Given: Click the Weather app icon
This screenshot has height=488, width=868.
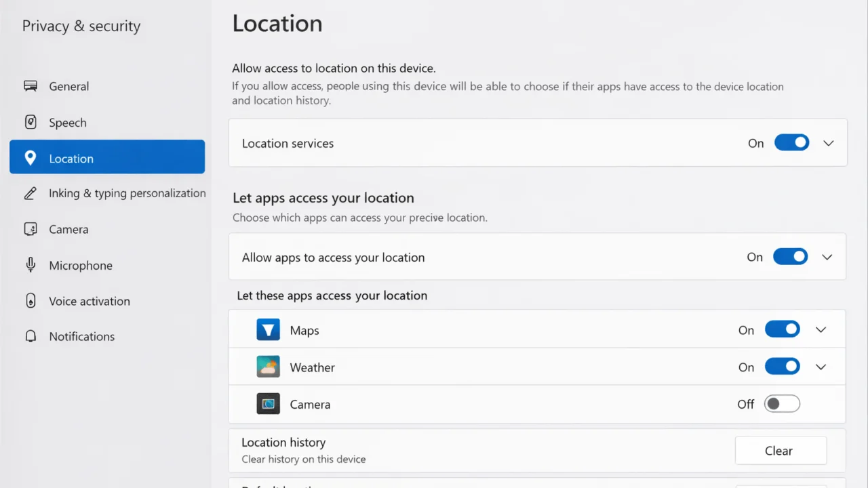Looking at the screenshot, I should (269, 367).
